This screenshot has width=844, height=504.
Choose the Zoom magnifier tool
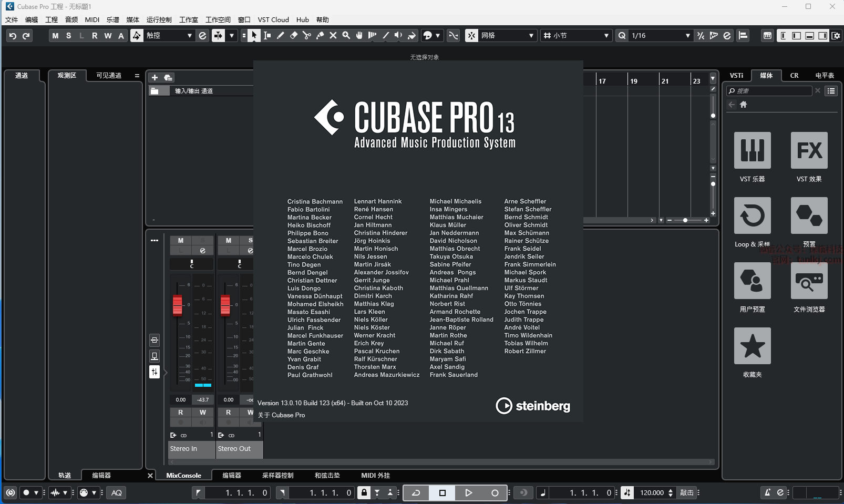pos(346,36)
